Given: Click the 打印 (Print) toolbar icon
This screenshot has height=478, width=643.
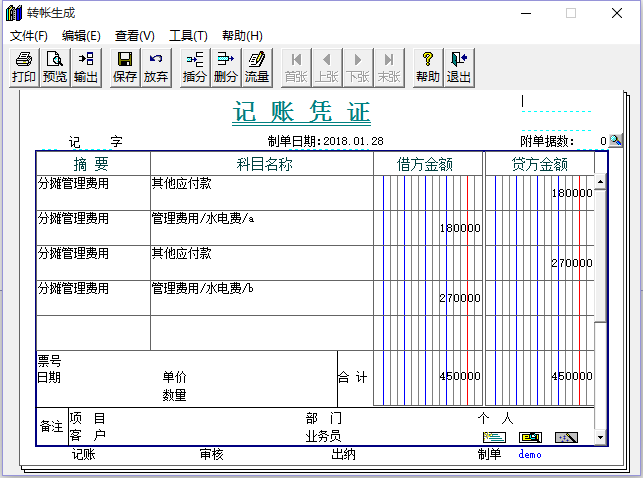Looking at the screenshot, I should point(23,67).
